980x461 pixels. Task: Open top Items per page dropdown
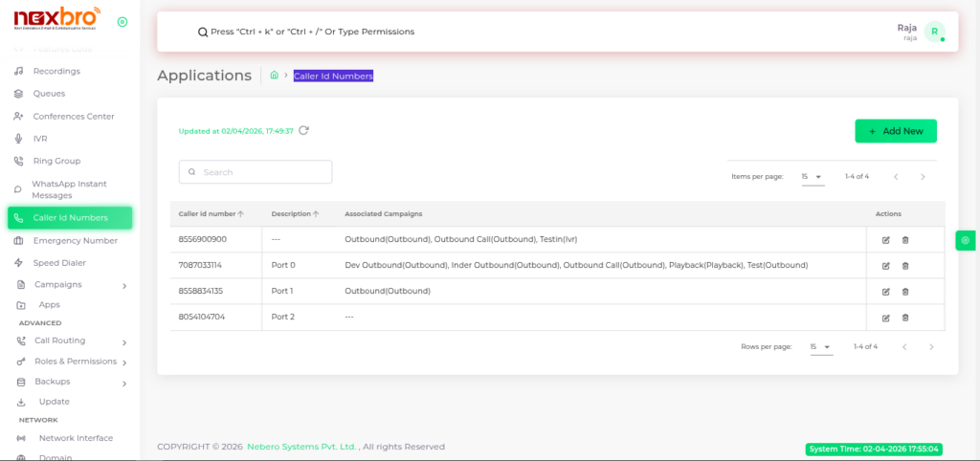pos(812,177)
